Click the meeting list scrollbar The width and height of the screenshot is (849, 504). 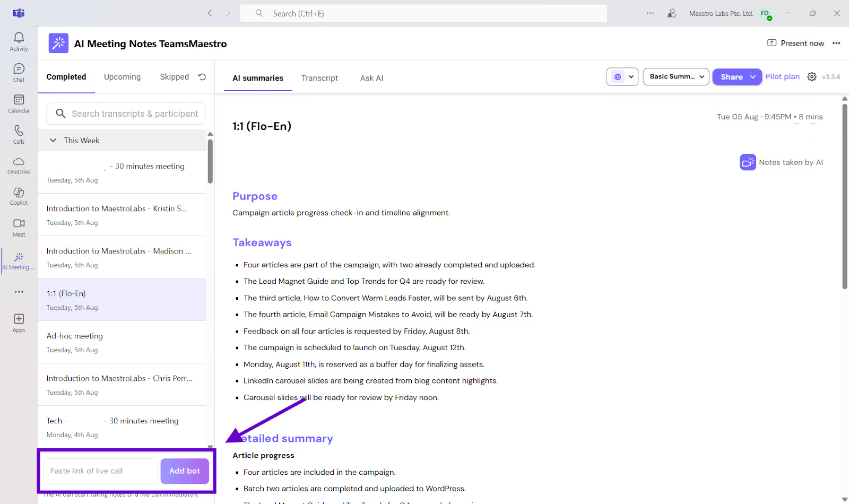click(210, 161)
